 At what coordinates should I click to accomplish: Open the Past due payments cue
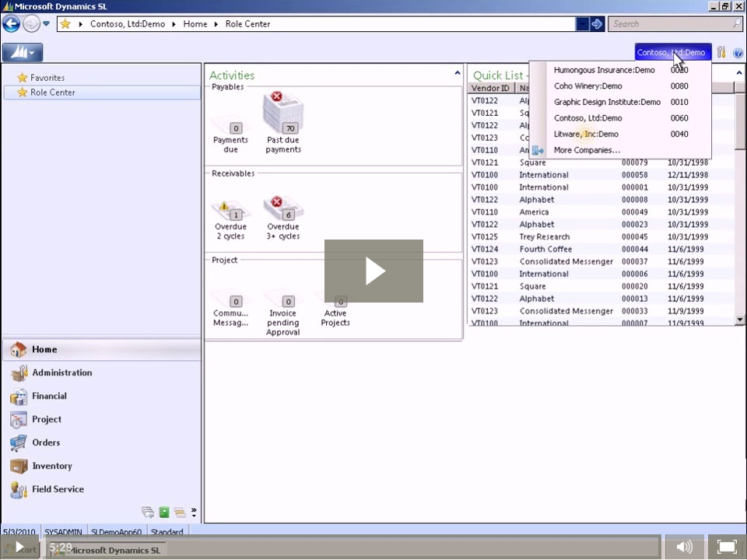pos(283,123)
